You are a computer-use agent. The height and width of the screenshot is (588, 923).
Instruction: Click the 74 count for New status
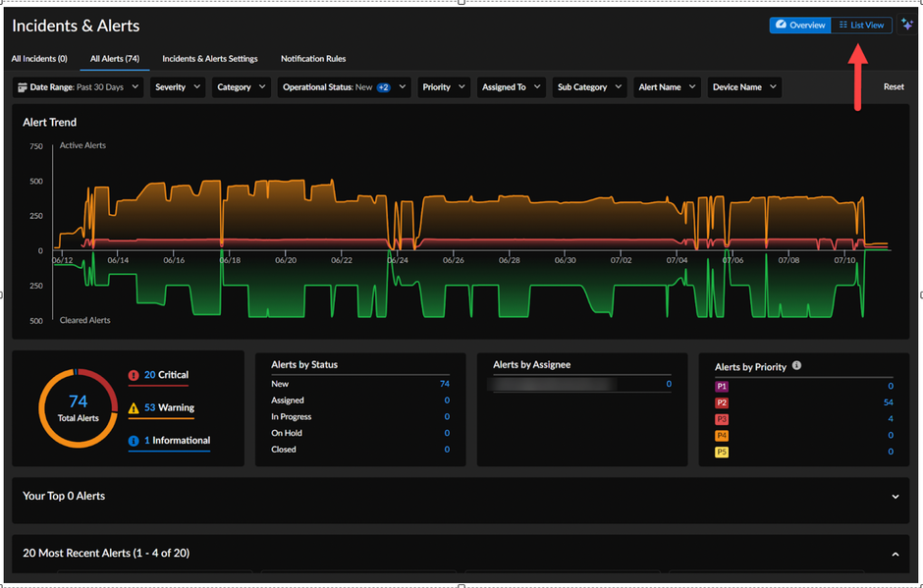445,384
